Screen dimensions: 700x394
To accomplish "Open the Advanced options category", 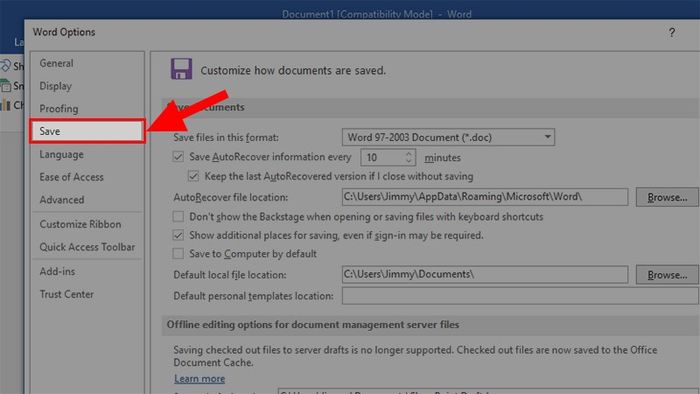I will (62, 200).
